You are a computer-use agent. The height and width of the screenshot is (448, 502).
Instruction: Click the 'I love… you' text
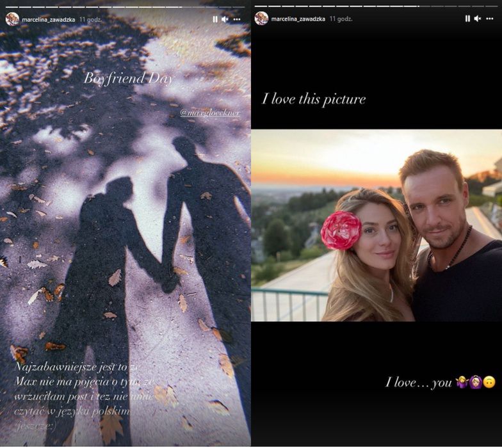coord(419,382)
